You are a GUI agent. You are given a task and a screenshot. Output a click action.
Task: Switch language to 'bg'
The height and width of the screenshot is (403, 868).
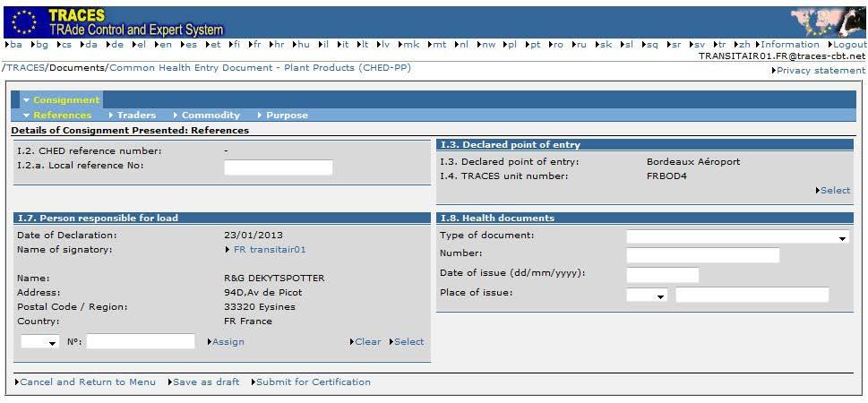coord(39,45)
